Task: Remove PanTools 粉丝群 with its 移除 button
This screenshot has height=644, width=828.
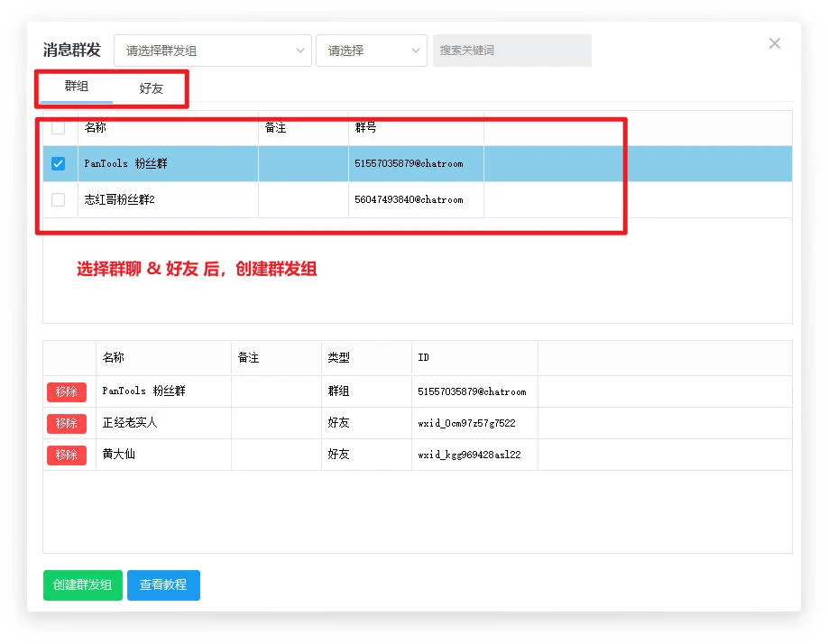Action: tap(67, 391)
